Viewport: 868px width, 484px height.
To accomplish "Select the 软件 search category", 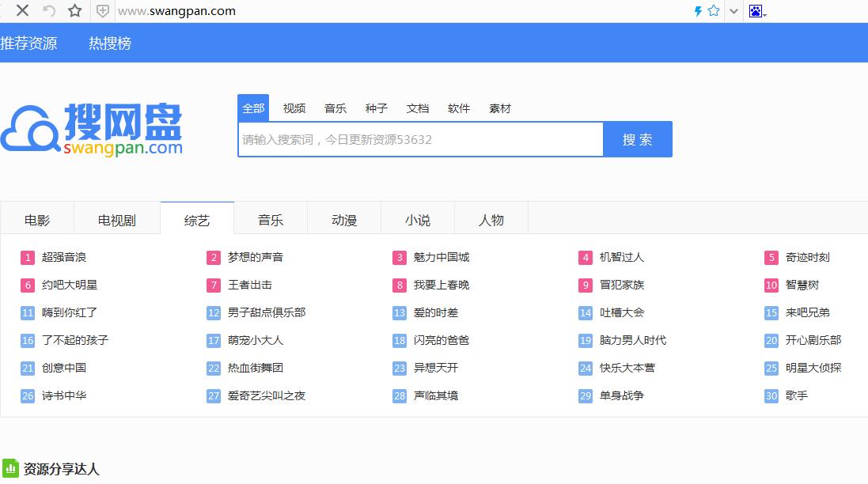I will click(459, 108).
